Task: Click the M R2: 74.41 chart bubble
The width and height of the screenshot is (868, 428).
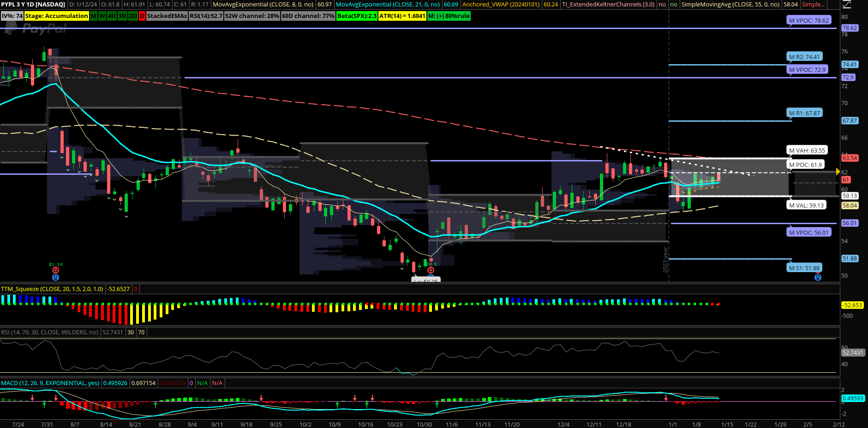Action: tap(804, 57)
